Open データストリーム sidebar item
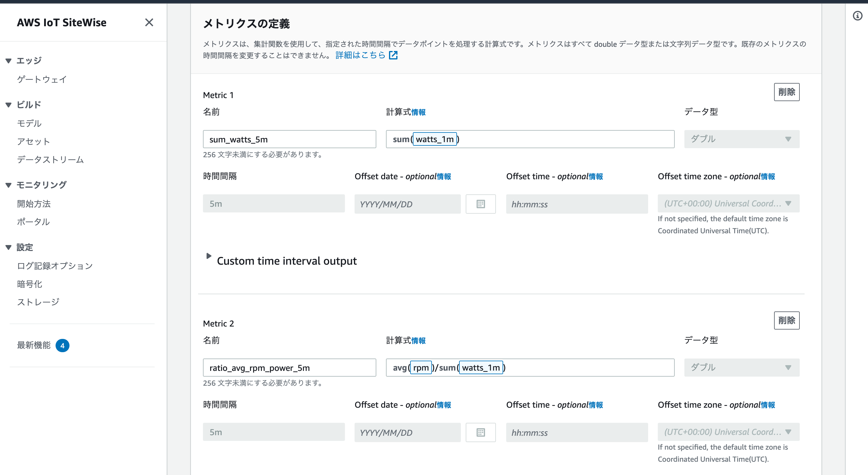 [x=50, y=160]
